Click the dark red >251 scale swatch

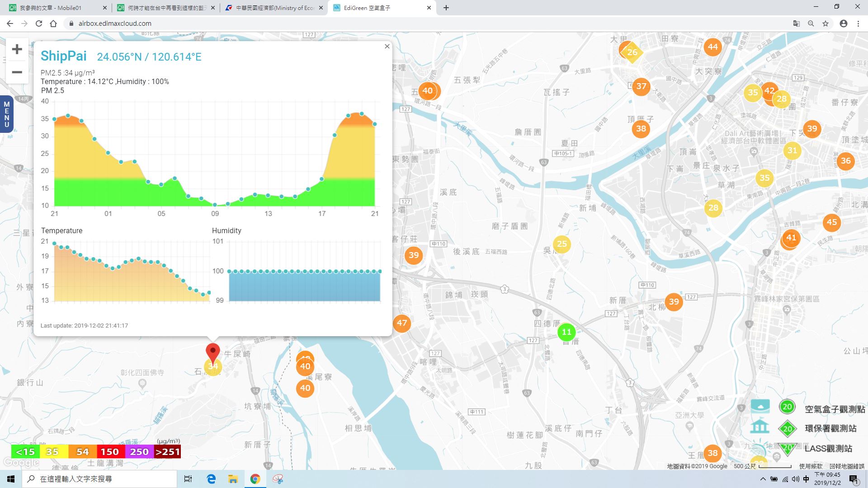(167, 452)
